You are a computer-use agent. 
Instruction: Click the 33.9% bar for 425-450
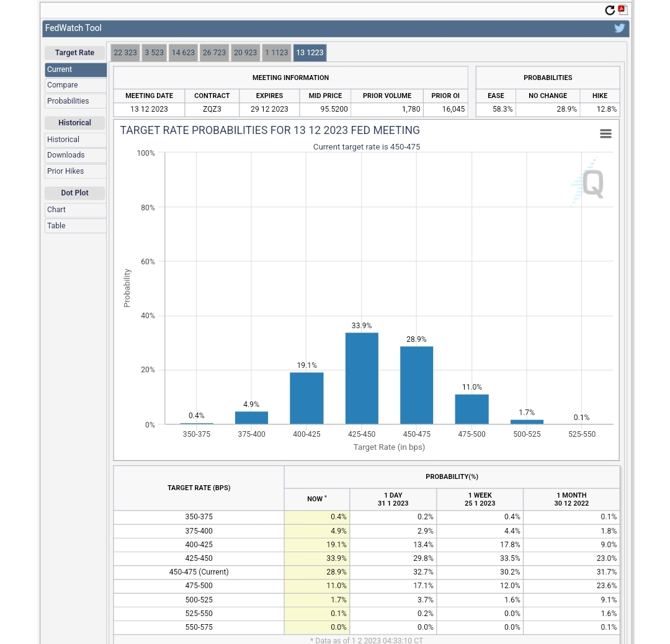(362, 378)
